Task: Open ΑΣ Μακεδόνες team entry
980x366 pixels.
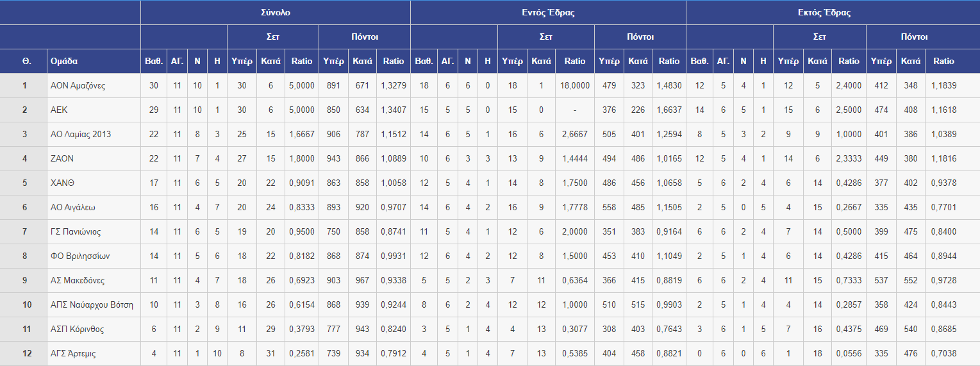Action: pyautogui.click(x=78, y=280)
